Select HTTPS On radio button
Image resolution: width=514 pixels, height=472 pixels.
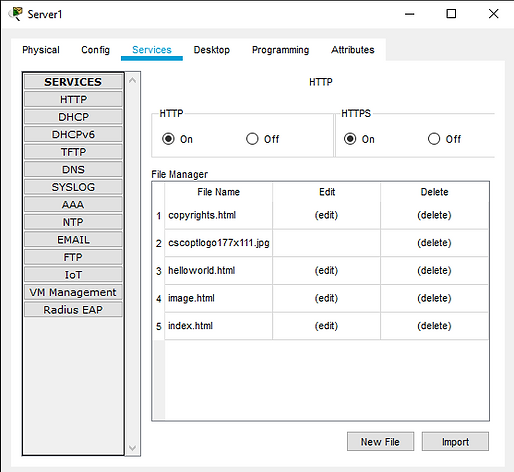[350, 139]
